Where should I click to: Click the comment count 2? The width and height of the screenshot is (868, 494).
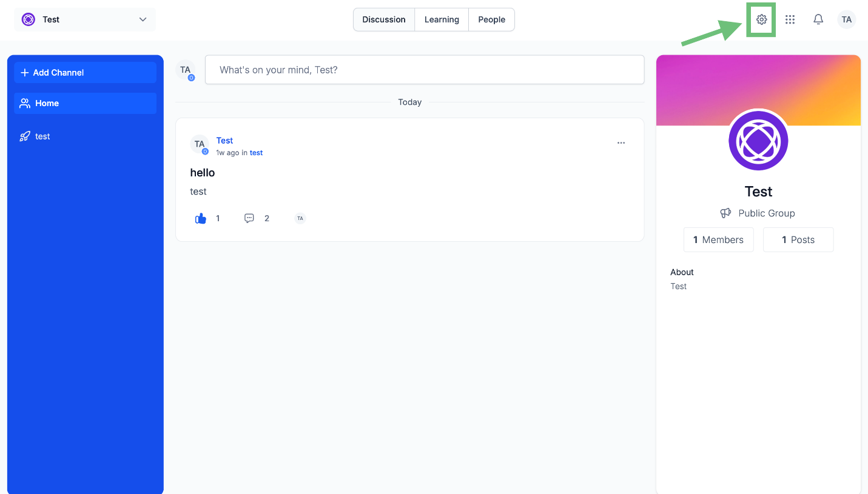(x=267, y=218)
